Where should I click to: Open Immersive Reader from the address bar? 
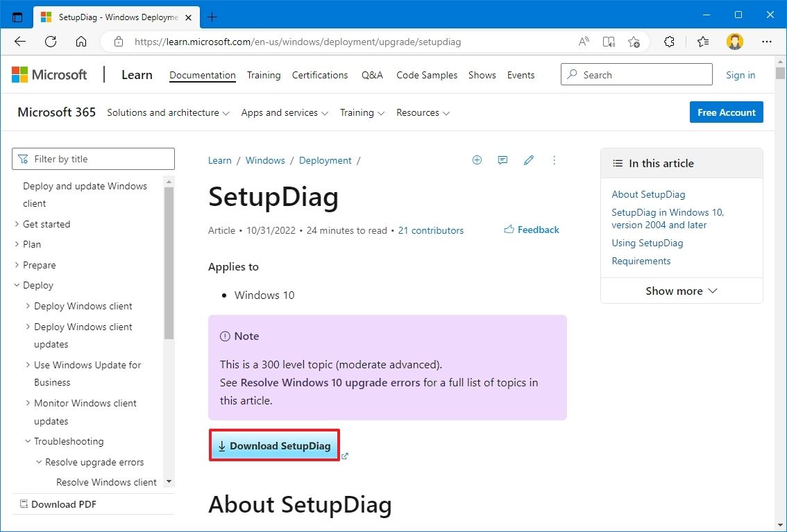[x=609, y=42]
